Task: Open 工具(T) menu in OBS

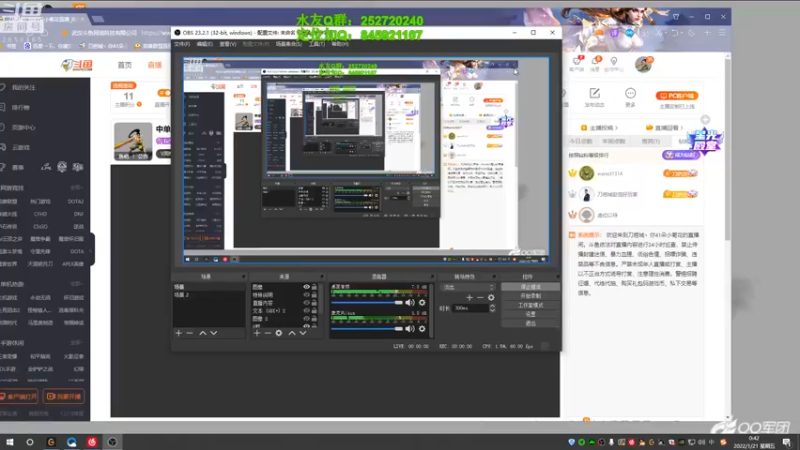Action: click(316, 44)
